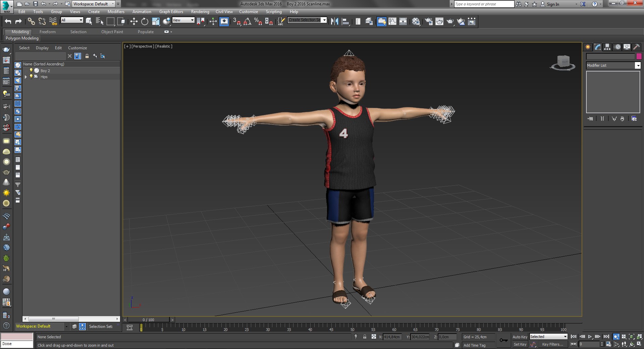
Task: Open Key Filters dialog
Action: pos(552,344)
